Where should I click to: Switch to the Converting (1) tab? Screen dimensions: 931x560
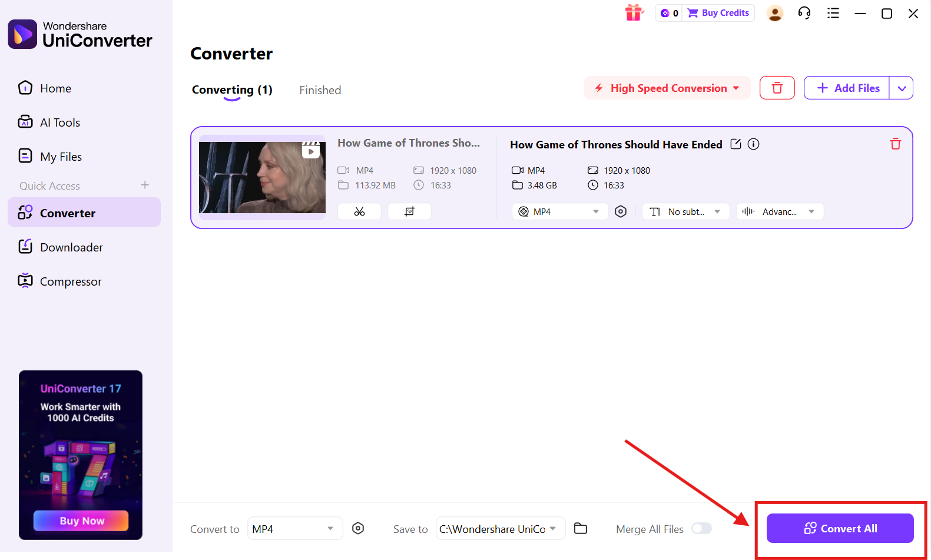pyautogui.click(x=232, y=90)
